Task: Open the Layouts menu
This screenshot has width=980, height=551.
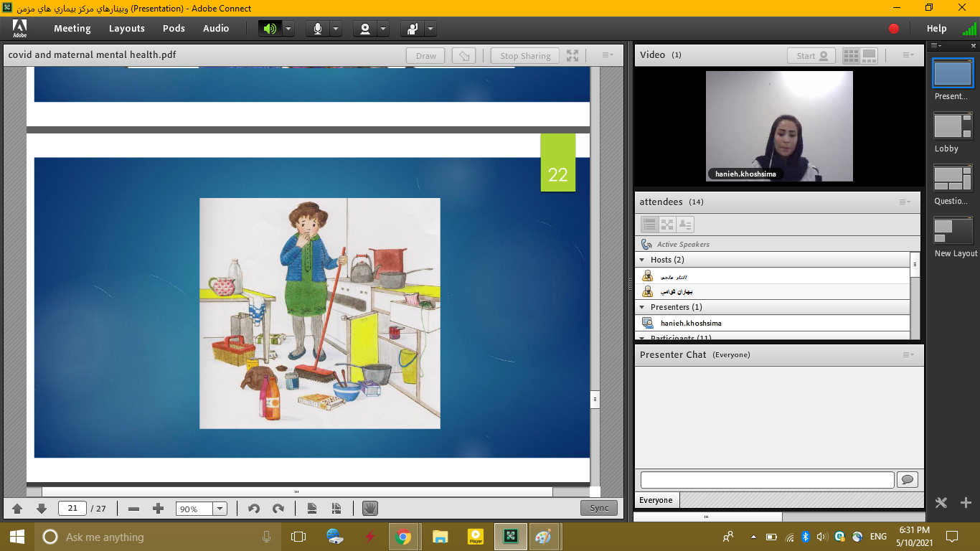Action: pos(126,29)
